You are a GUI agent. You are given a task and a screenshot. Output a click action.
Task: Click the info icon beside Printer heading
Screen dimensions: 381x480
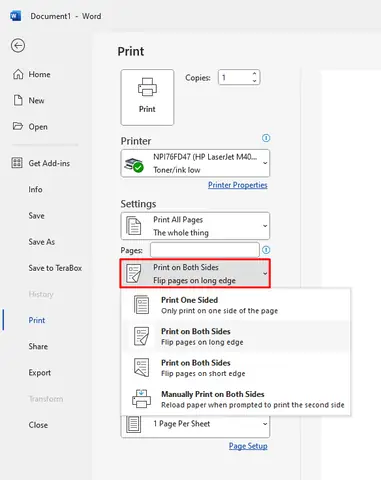click(x=266, y=138)
